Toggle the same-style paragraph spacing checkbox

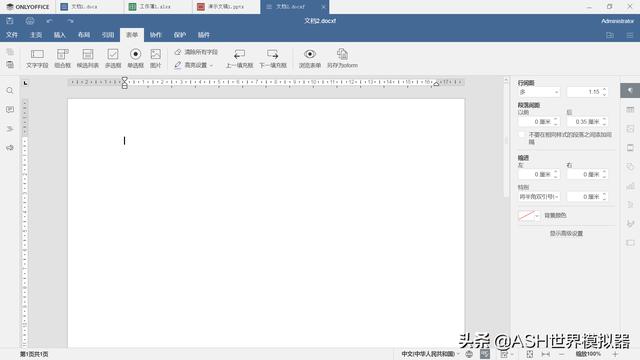pos(522,134)
